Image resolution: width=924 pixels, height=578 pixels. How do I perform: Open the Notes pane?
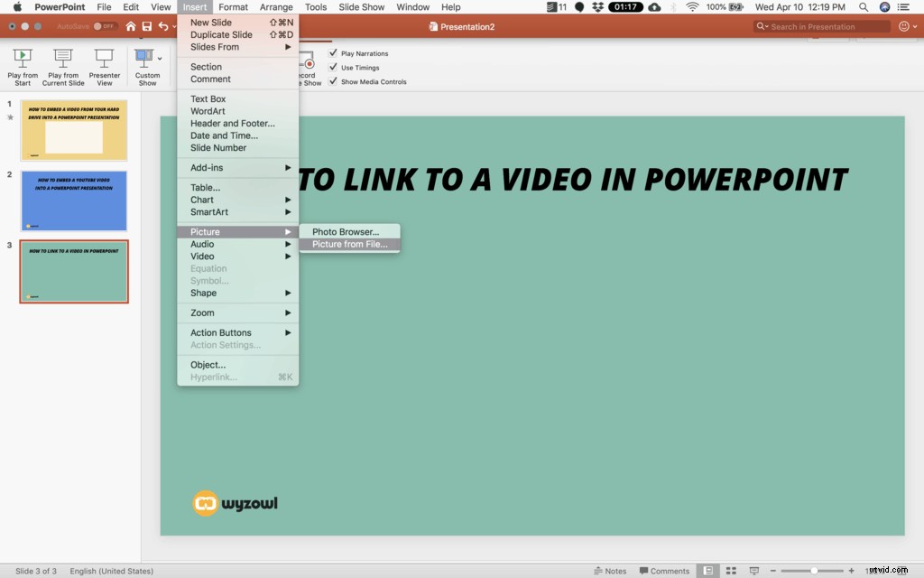(611, 570)
